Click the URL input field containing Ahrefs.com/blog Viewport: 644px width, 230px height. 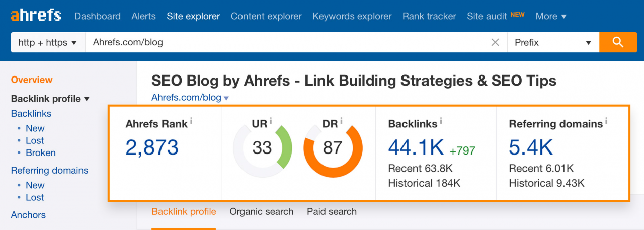point(287,43)
